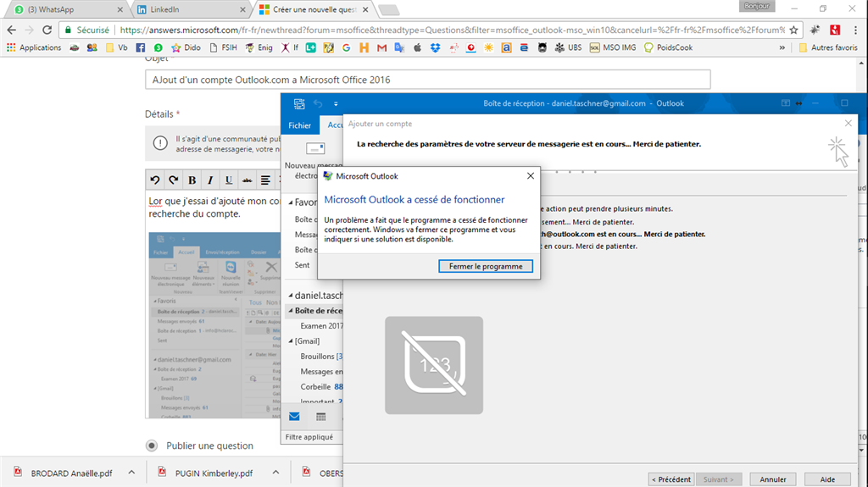Toggle underline formatting in the forum editor
Screen dimensions: 868x487
(229, 180)
